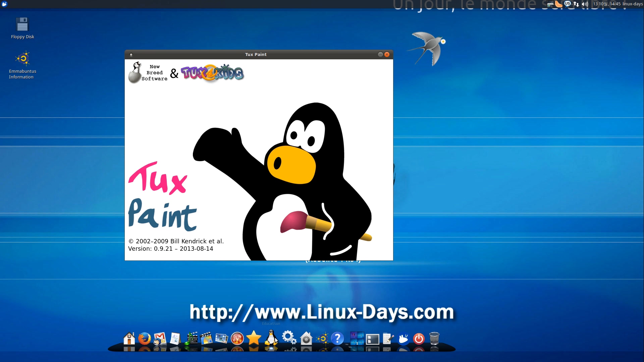
Task: Click the workspace switcher in the dock
Action: pos(357,339)
